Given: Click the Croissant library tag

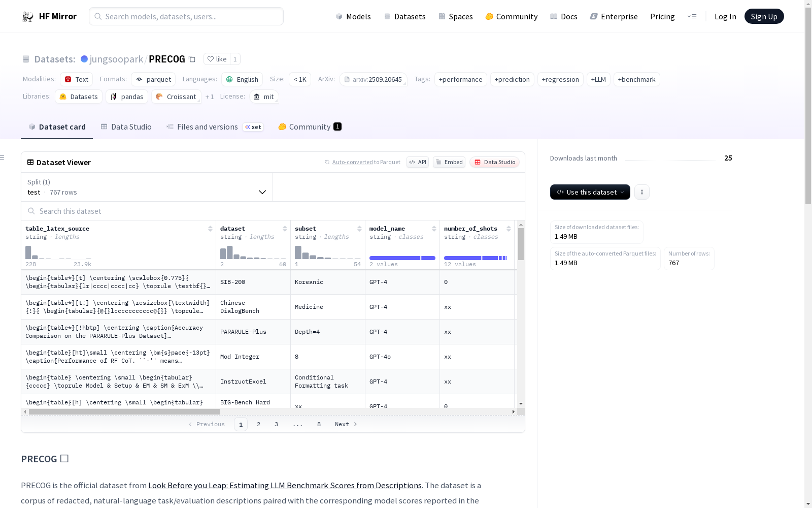Looking at the screenshot, I should (176, 97).
